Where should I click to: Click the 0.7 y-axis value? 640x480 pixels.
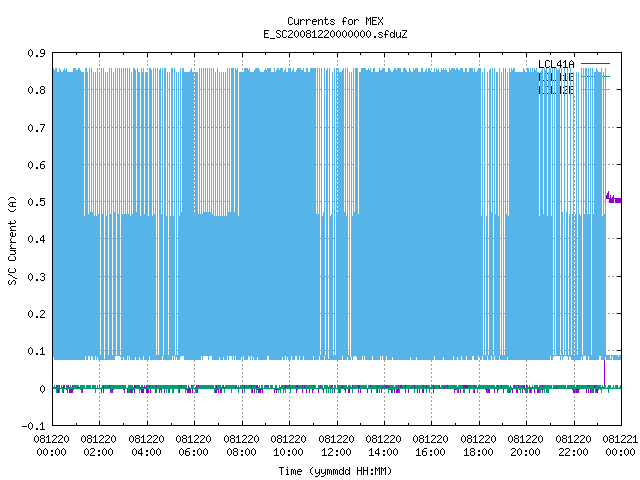tap(36, 128)
